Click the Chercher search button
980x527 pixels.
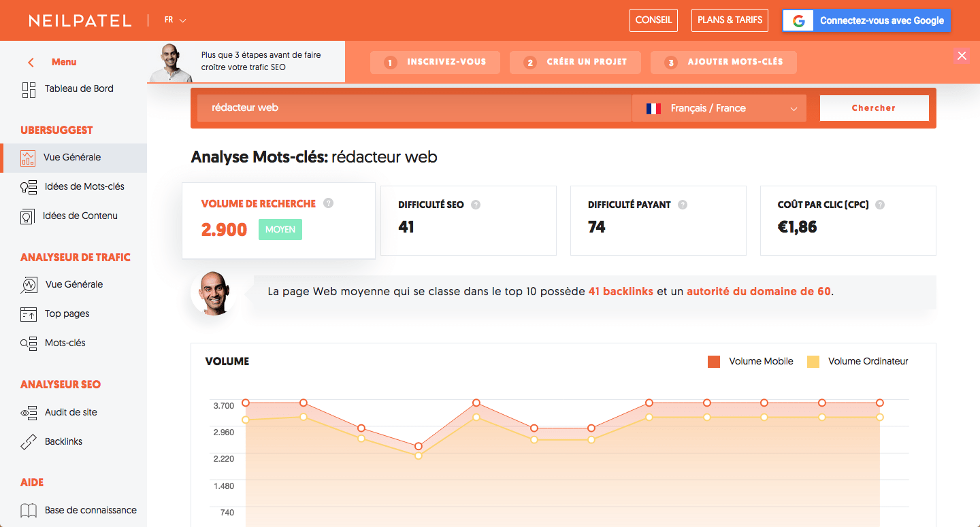click(874, 108)
